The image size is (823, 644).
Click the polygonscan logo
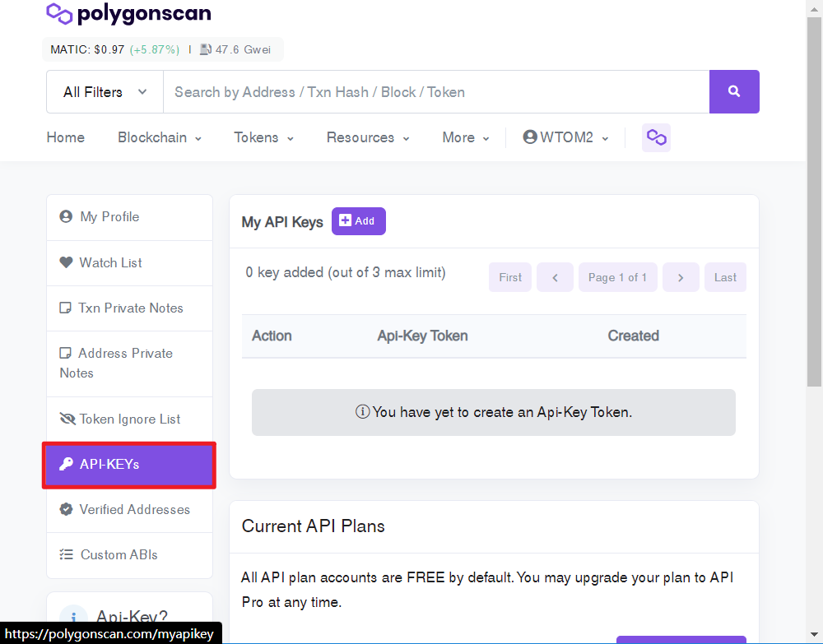(x=128, y=13)
